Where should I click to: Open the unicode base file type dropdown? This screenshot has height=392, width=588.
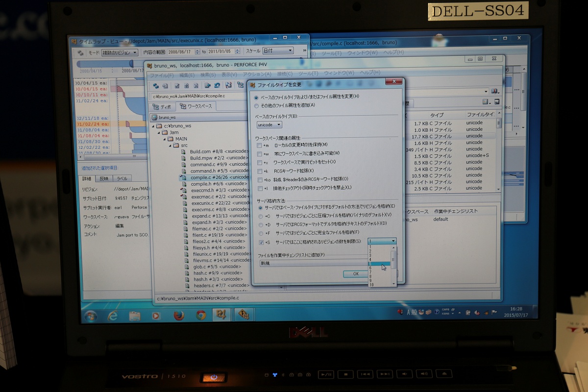[x=269, y=125]
